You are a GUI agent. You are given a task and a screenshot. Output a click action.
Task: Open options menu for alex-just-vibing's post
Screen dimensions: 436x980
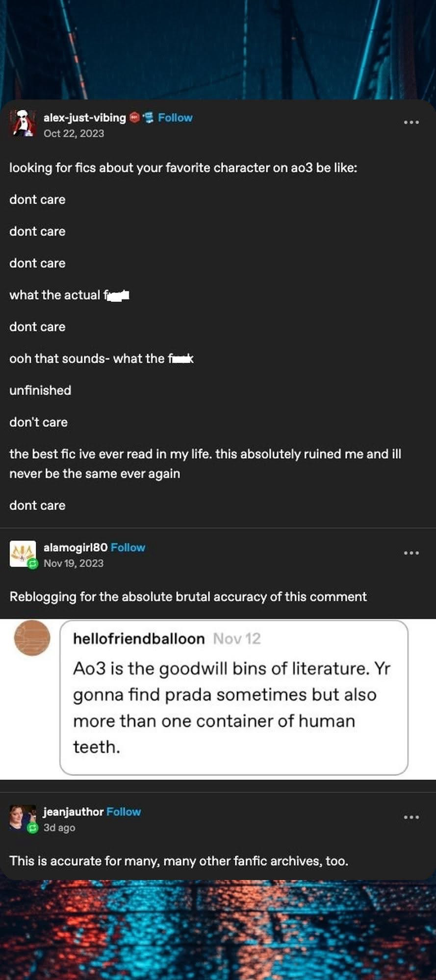click(411, 122)
